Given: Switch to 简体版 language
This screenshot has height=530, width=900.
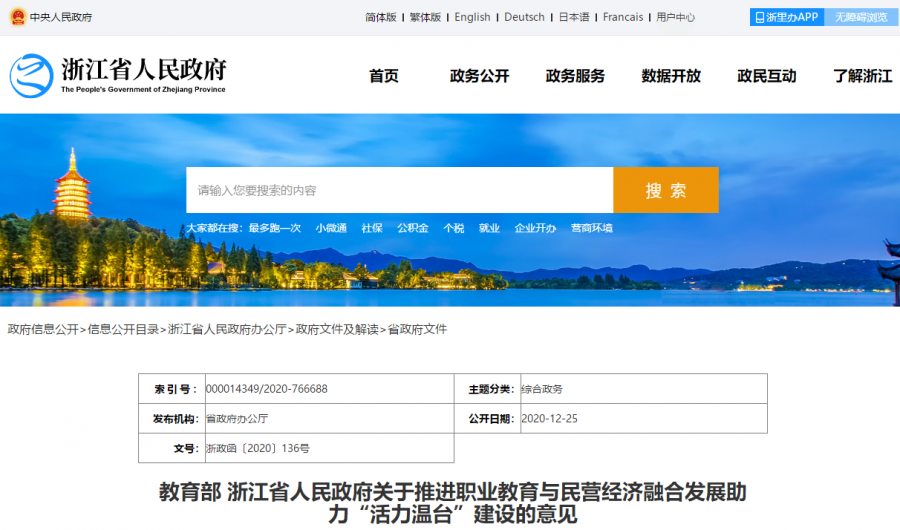Looking at the screenshot, I should [x=381, y=17].
